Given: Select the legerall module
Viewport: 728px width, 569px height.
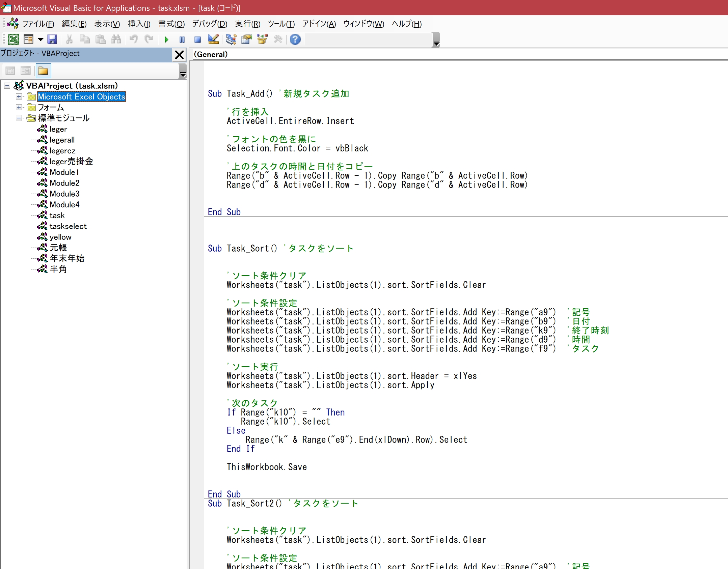Looking at the screenshot, I should (62, 140).
